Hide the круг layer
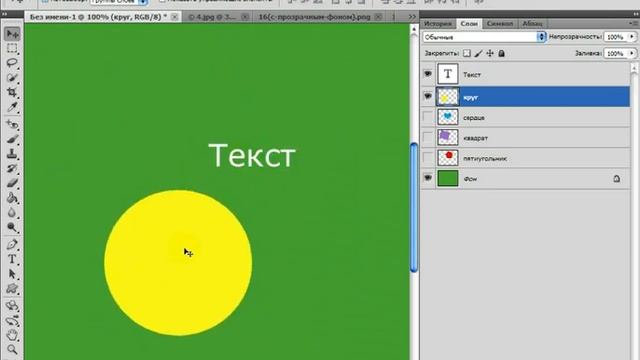This screenshot has width=640, height=360. tap(428, 96)
